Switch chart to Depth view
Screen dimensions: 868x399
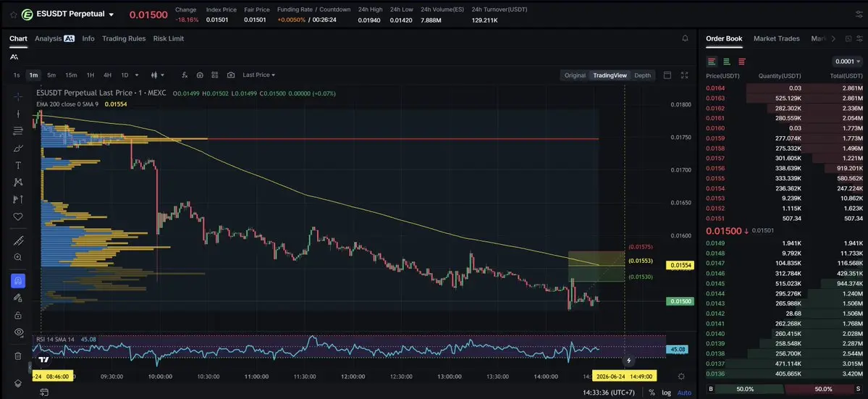642,75
